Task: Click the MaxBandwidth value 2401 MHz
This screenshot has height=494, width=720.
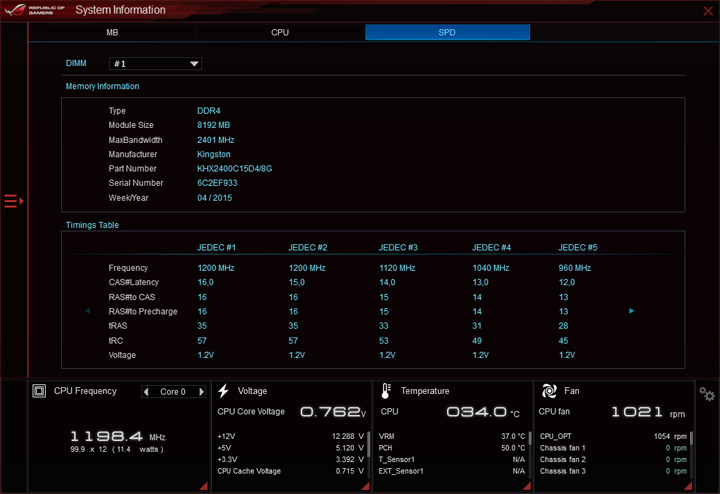Action: coord(216,140)
